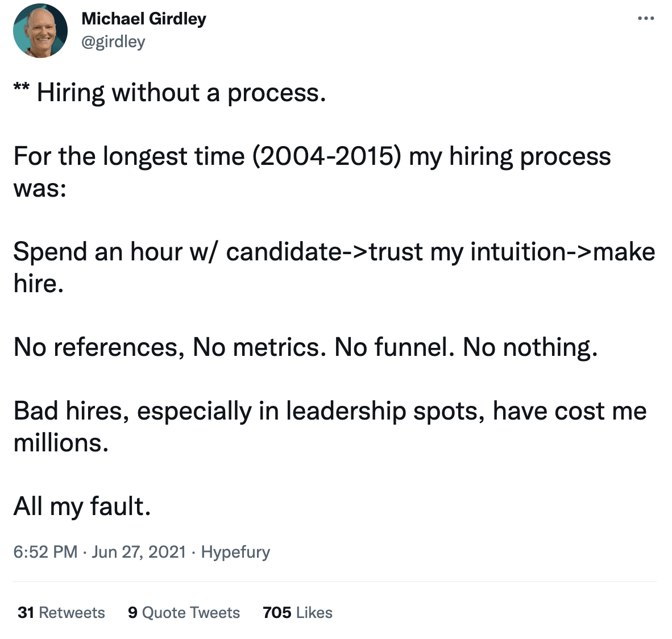
Task: Click the Jun 27, 2021 date
Action: tap(139, 551)
